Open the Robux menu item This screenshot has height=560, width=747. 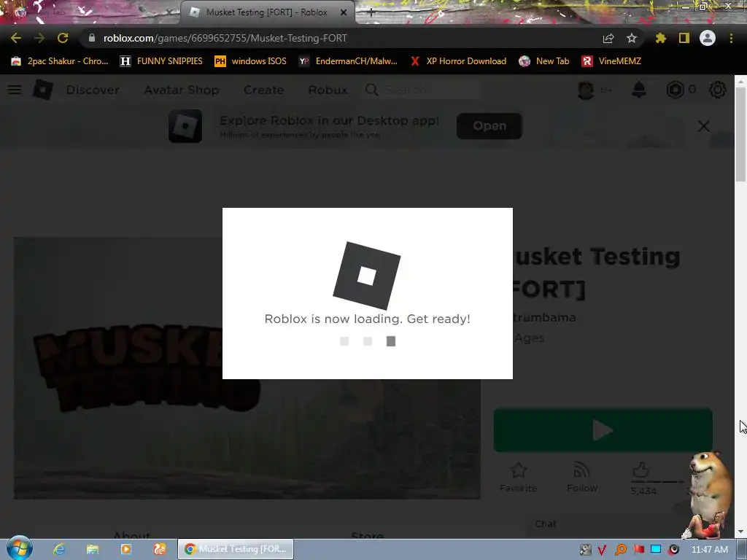click(x=328, y=90)
